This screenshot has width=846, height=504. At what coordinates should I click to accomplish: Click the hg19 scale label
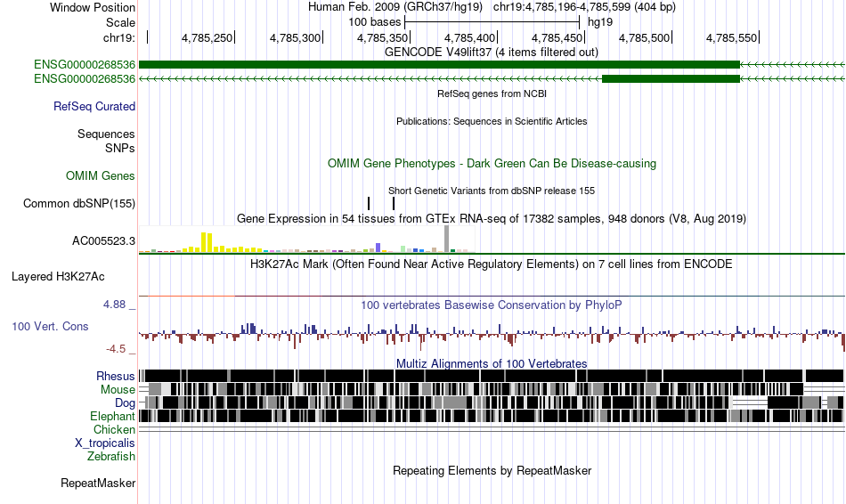[600, 22]
